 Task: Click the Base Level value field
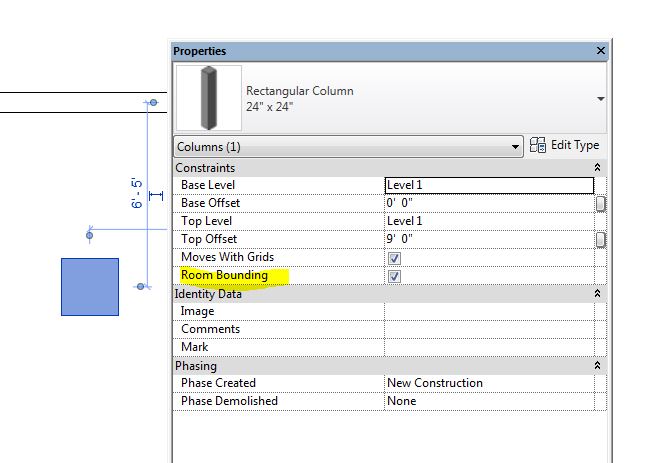click(489, 185)
